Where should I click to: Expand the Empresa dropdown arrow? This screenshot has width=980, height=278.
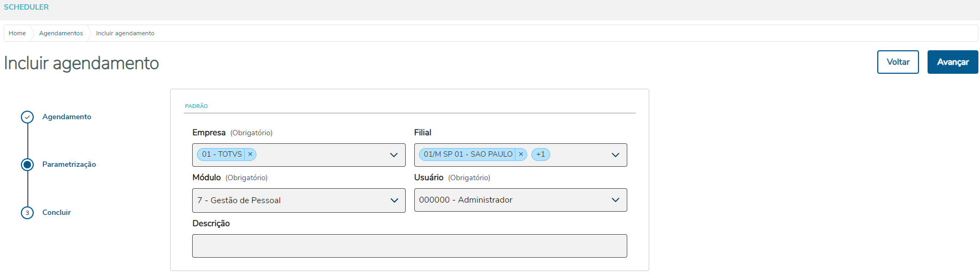coord(394,155)
